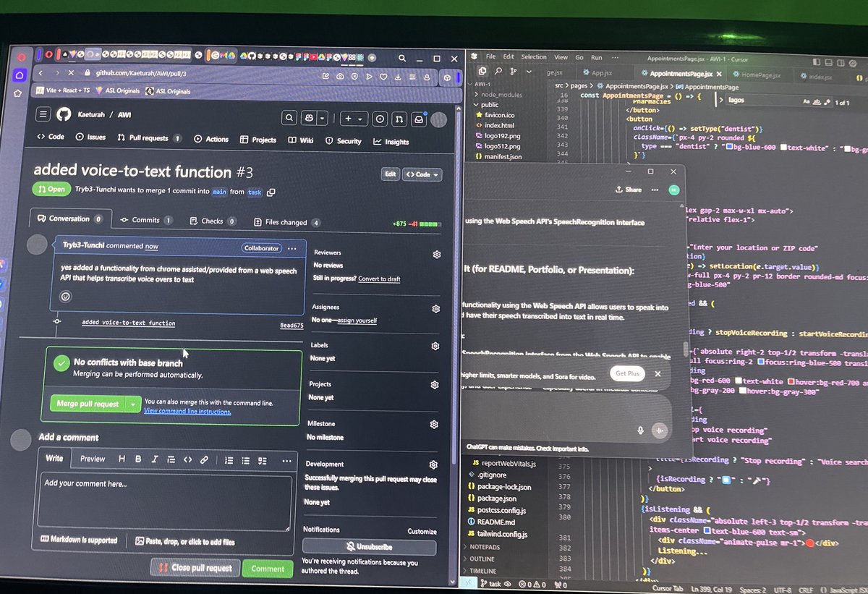
Task: Apply Heading formatting in comment toolbar
Action: click(x=121, y=459)
